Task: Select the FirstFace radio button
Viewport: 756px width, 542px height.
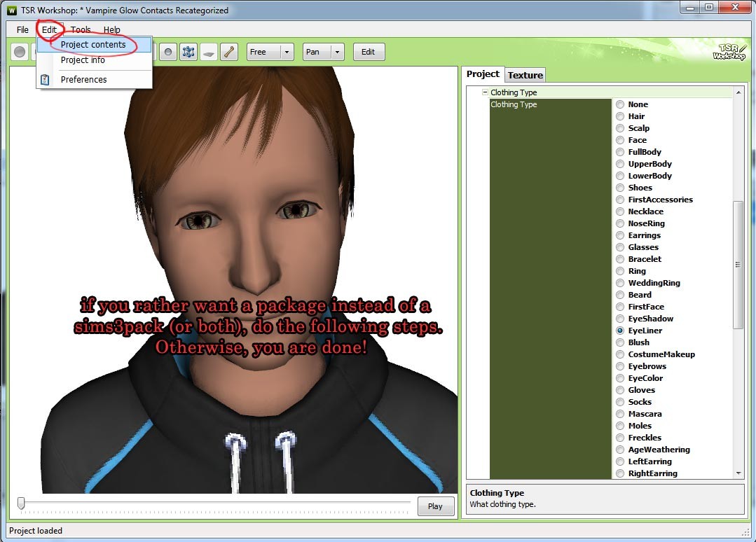Action: 620,307
